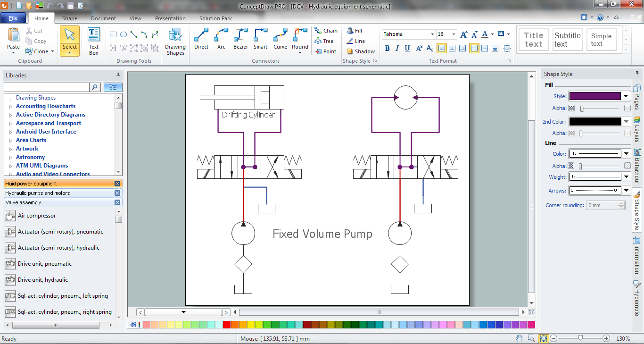The width and height of the screenshot is (644, 344).
Task: Click the Text Box tool
Action: coord(94,42)
